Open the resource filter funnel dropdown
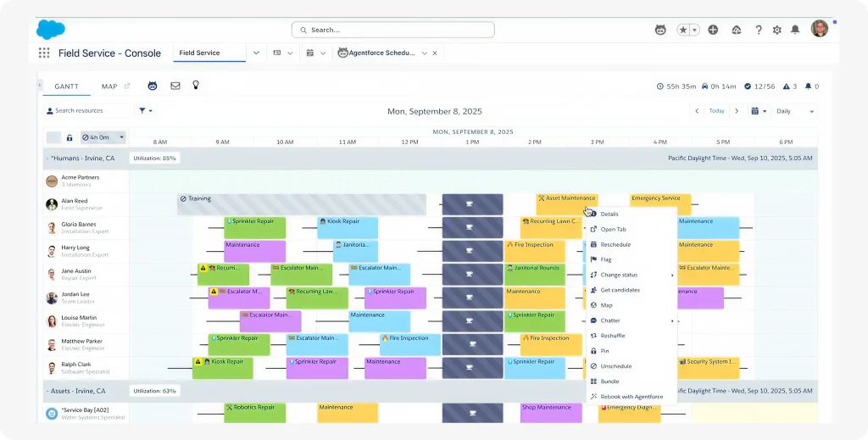Viewport: 868px width, 440px height. [x=146, y=111]
